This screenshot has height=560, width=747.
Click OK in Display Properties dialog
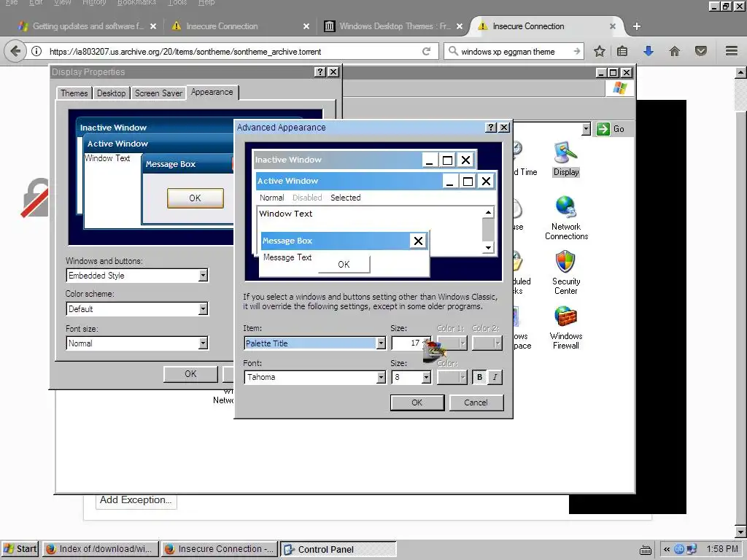coord(190,374)
